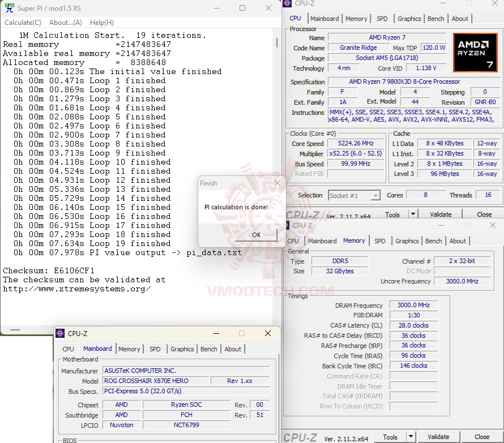
Task: Click the xtremesystems.org URL text
Action: tap(77, 289)
